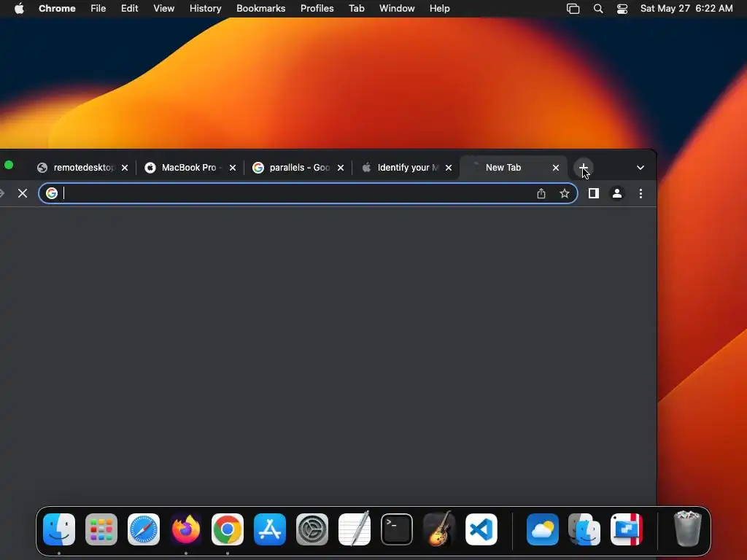The width and height of the screenshot is (747, 560).
Task: Open the Bookmarks menu
Action: click(x=260, y=9)
